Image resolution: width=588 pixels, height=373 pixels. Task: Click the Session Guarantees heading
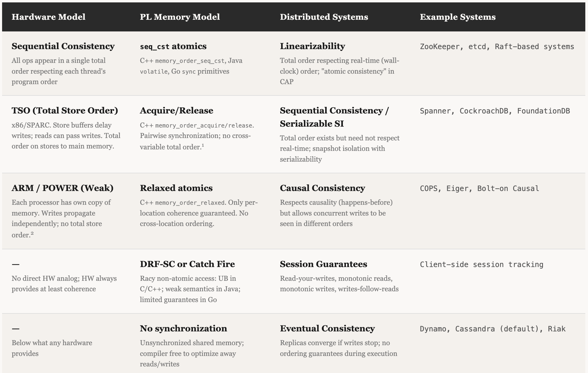tap(323, 264)
